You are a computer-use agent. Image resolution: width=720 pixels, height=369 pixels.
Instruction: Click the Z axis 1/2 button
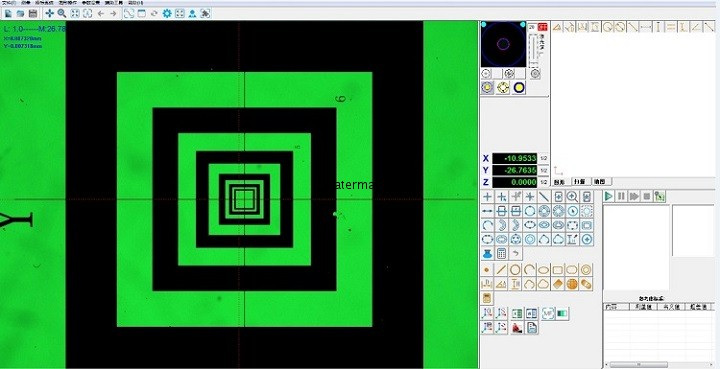click(544, 182)
